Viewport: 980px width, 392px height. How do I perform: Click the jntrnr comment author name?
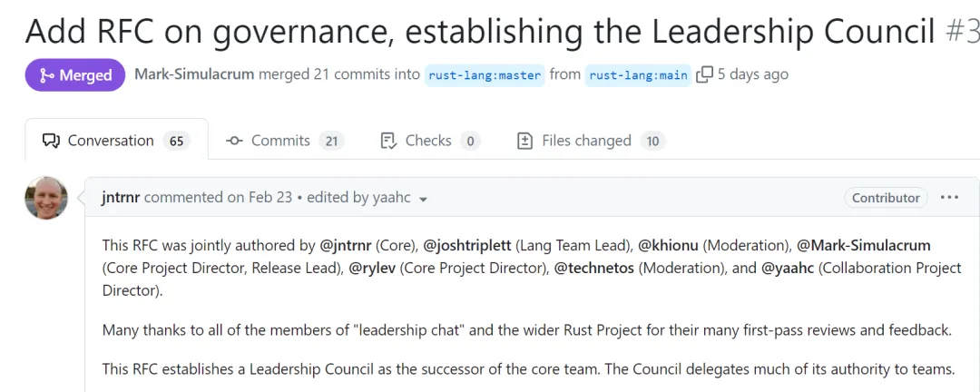click(121, 197)
